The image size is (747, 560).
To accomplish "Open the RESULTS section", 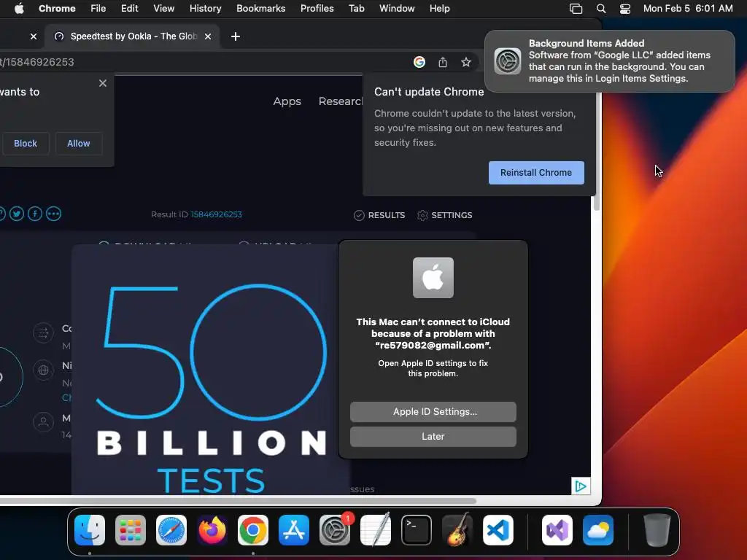I will pyautogui.click(x=379, y=215).
